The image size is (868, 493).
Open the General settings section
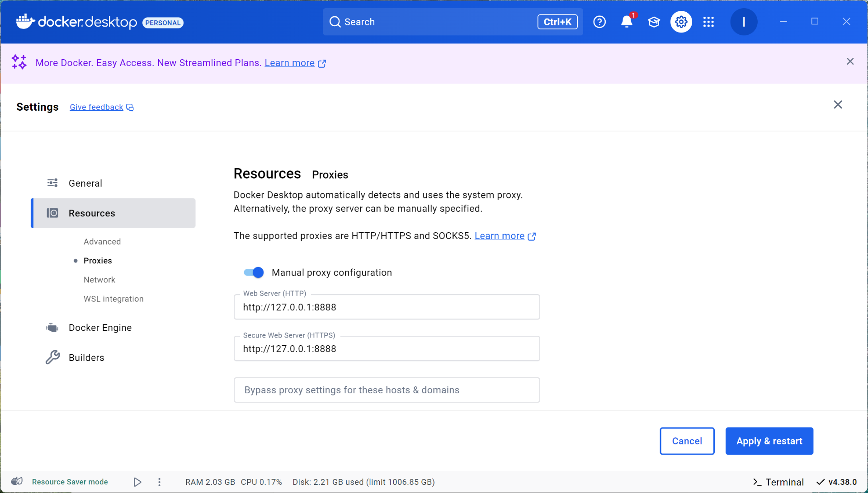pyautogui.click(x=113, y=183)
